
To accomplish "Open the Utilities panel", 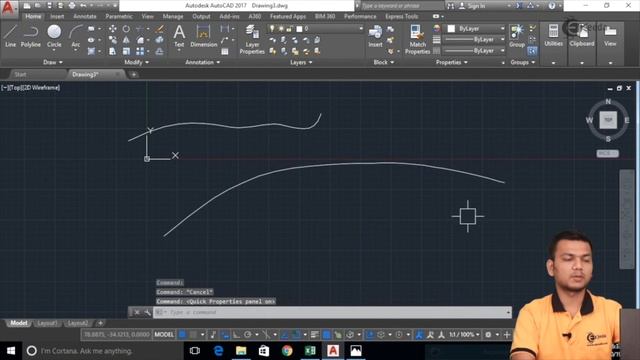I will click(553, 36).
